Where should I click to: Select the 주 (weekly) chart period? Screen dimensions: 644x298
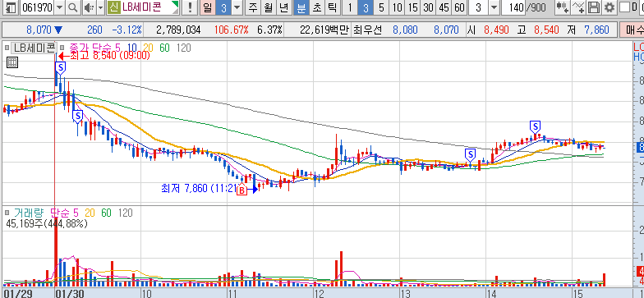pyautogui.click(x=253, y=7)
